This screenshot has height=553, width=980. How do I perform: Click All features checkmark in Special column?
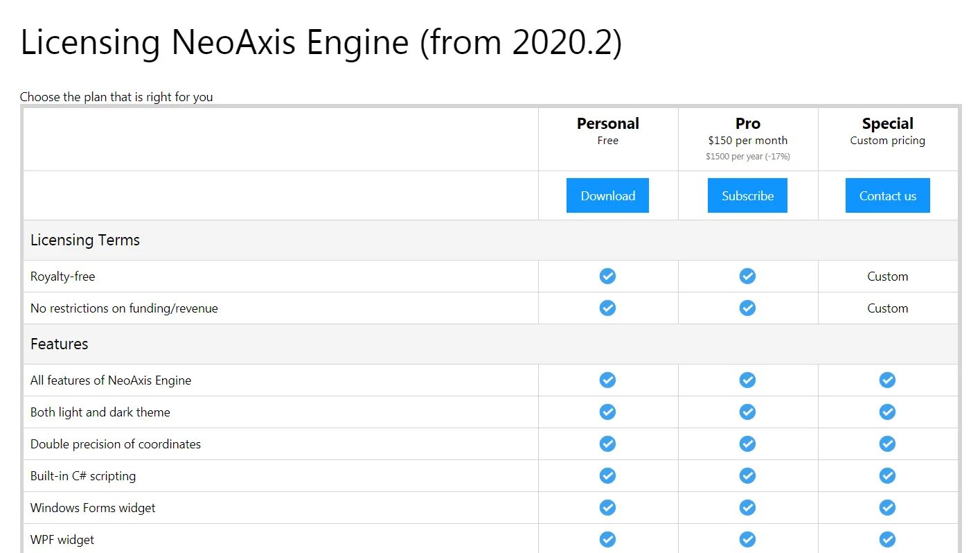point(887,380)
